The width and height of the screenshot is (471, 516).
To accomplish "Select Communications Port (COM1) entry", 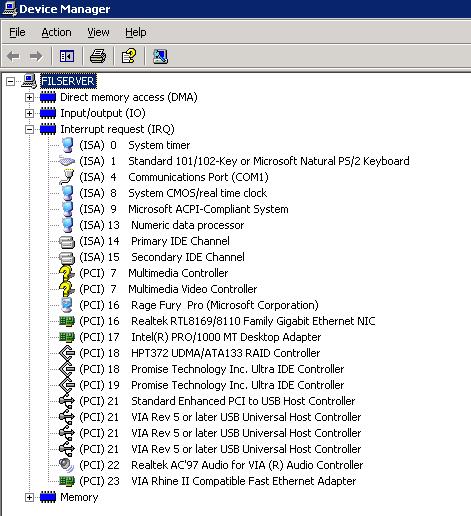I will [x=174, y=177].
